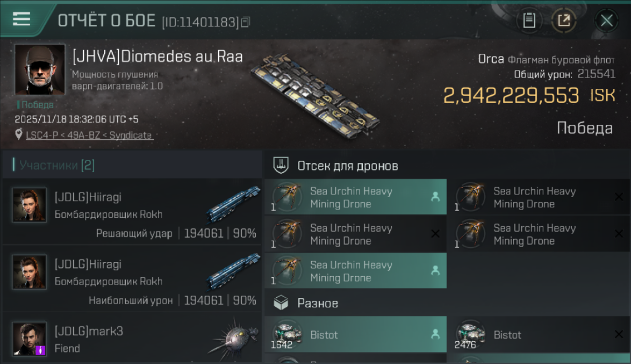The height and width of the screenshot is (364, 631).
Task: Open Hiiragi's portrait with Решающий удар
Action: pos(30,205)
